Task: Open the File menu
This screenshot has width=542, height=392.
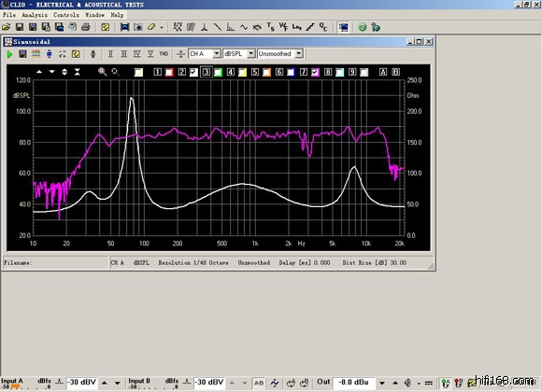Action: 9,15
